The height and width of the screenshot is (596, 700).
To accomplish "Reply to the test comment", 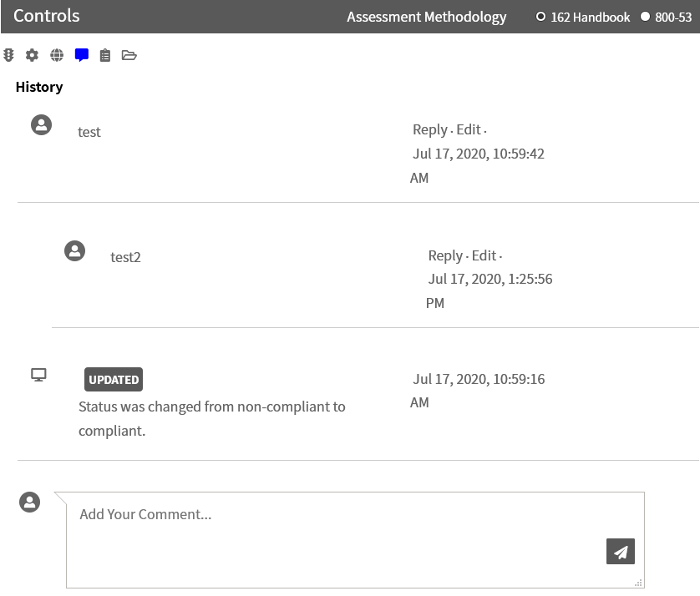I will 430,130.
